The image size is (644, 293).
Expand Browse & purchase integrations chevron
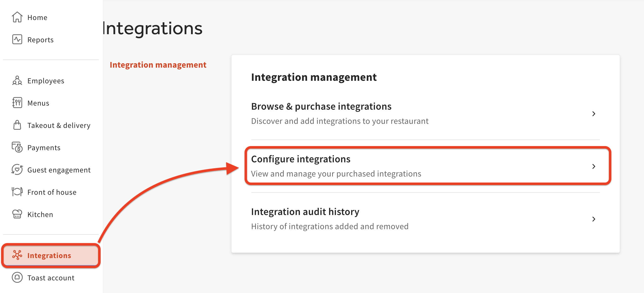coord(594,114)
